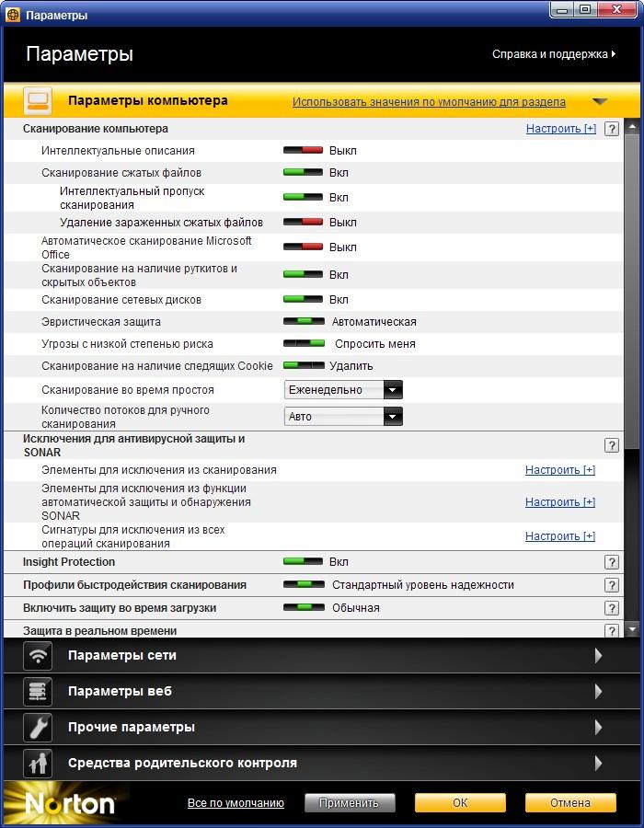Click Сканирование компьютера section heading
644x828 pixels.
coord(96,128)
